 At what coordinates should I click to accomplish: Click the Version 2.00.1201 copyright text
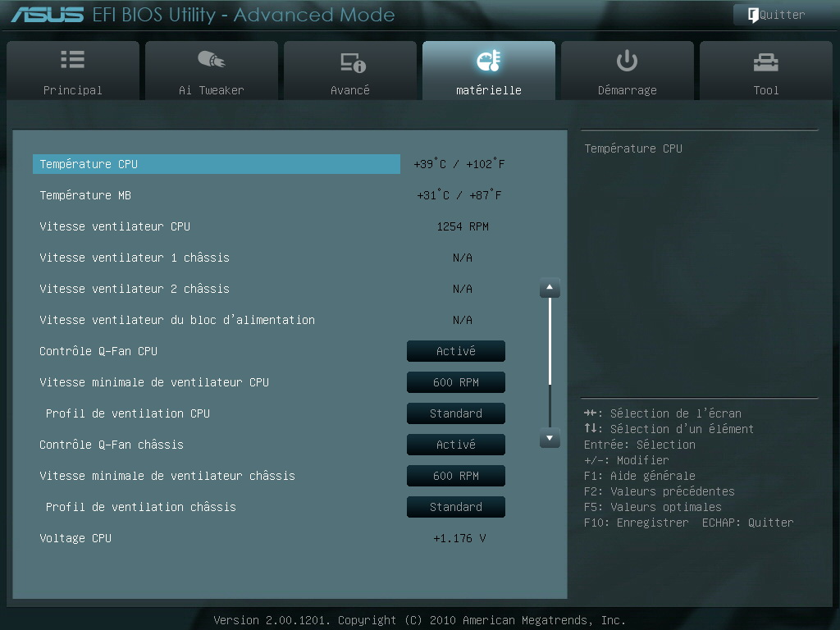(419, 620)
